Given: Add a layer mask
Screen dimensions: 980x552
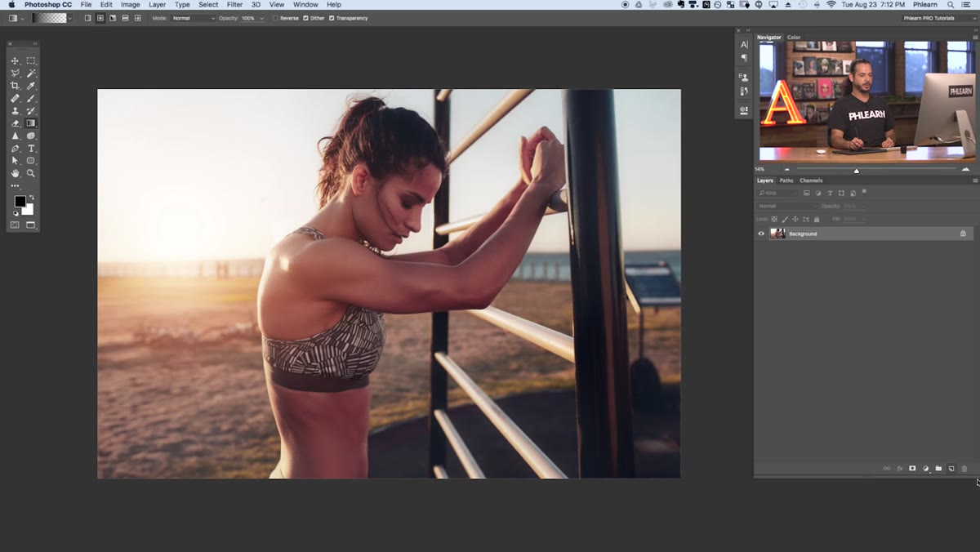Looking at the screenshot, I should click(x=912, y=469).
